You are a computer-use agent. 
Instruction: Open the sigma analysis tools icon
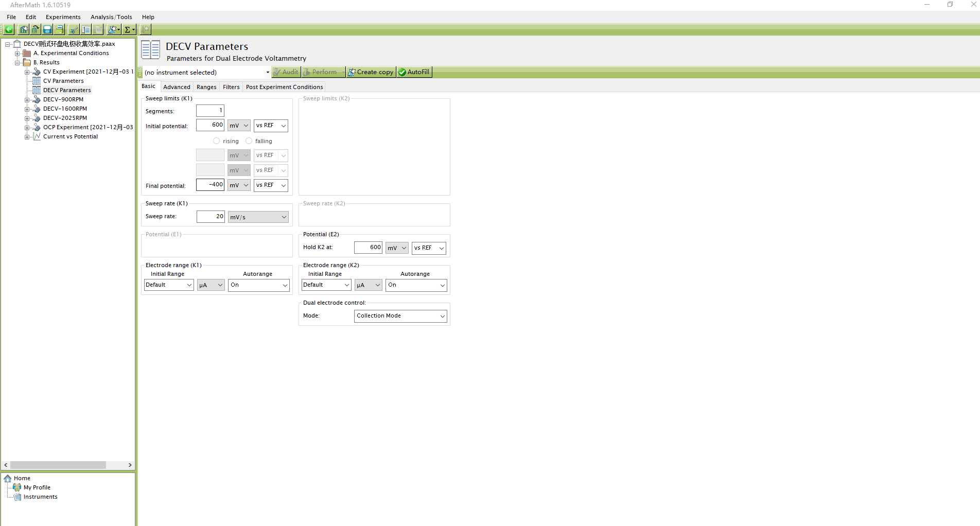tap(129, 29)
